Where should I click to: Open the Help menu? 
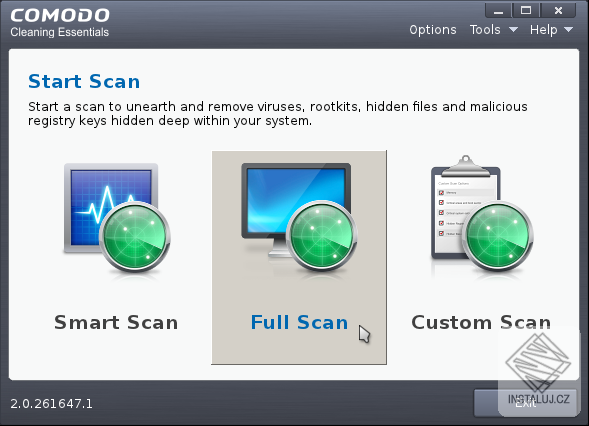[x=543, y=30]
